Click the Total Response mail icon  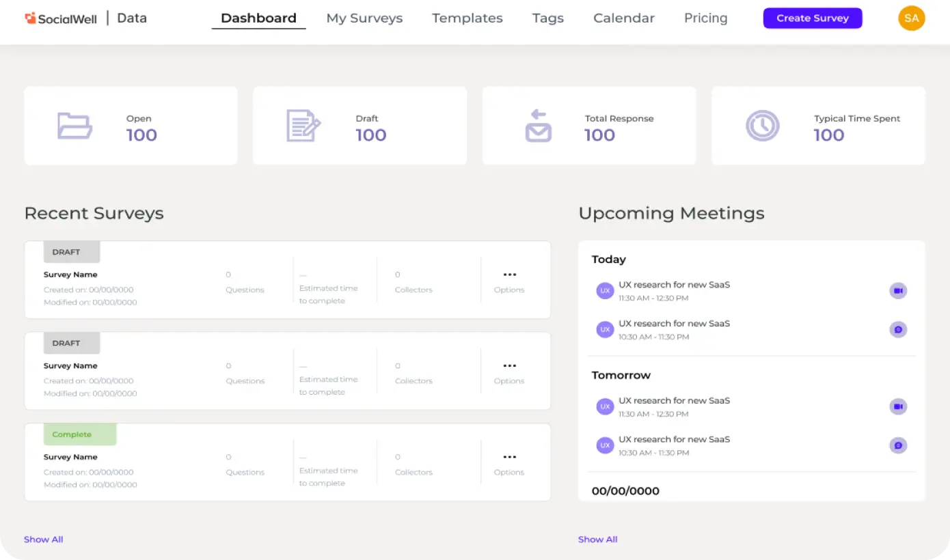[538, 126]
